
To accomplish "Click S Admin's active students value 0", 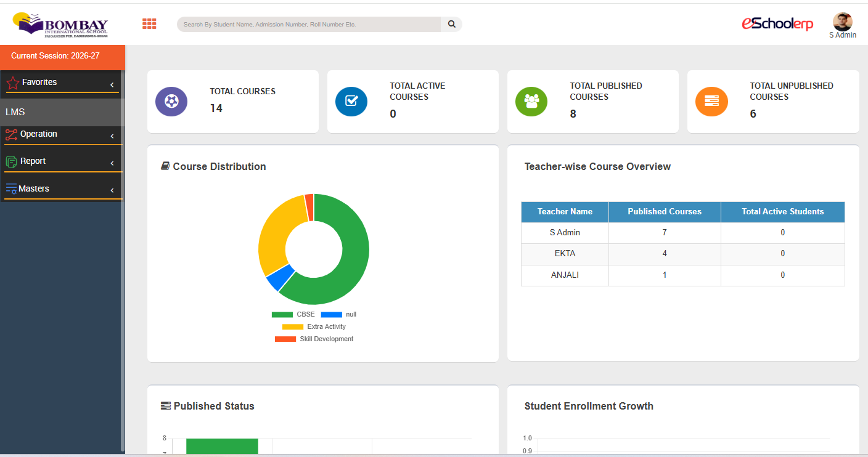I will [x=783, y=233].
